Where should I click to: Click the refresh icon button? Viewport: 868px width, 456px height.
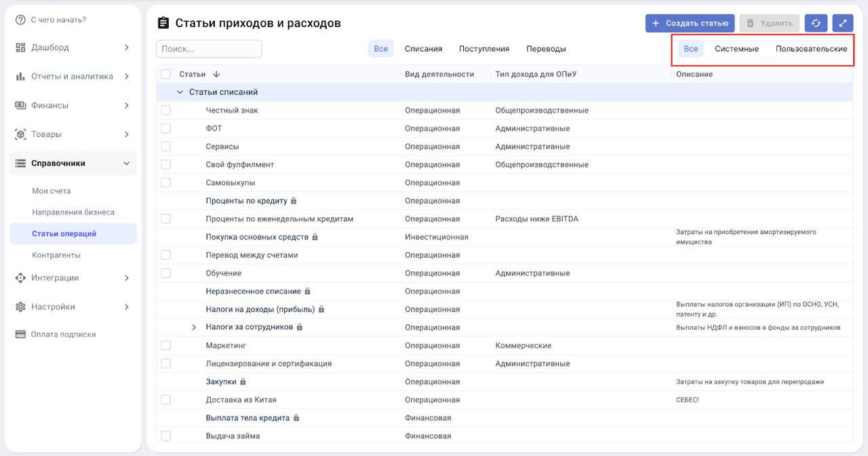[816, 23]
